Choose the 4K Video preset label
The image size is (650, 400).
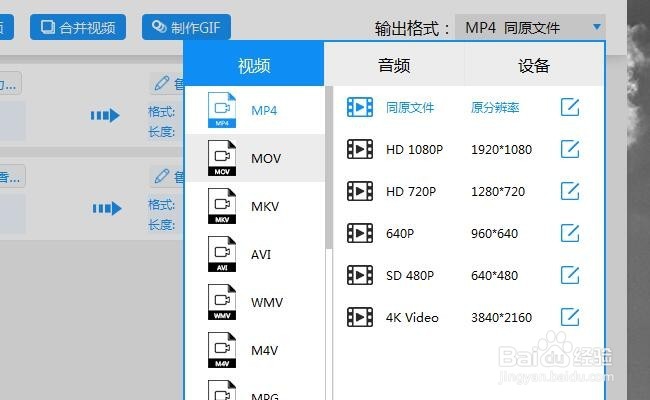pyautogui.click(x=412, y=318)
